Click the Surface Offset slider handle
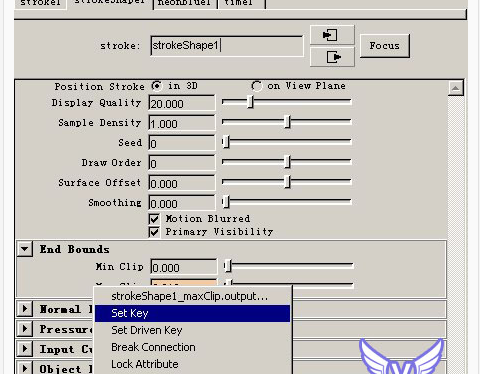 pos(287,182)
